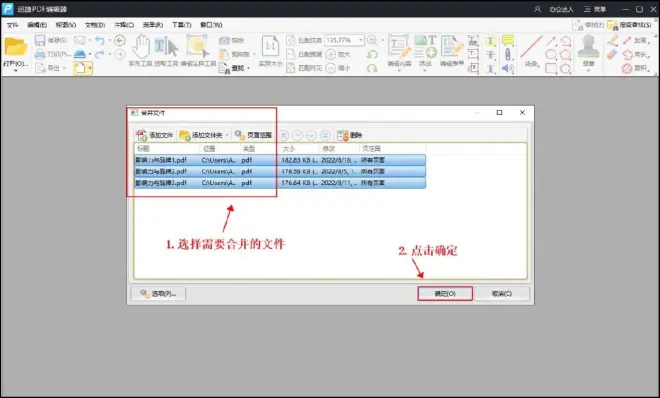Open the 工具(T) Tools menu
The image size is (660, 398).
[x=181, y=25]
